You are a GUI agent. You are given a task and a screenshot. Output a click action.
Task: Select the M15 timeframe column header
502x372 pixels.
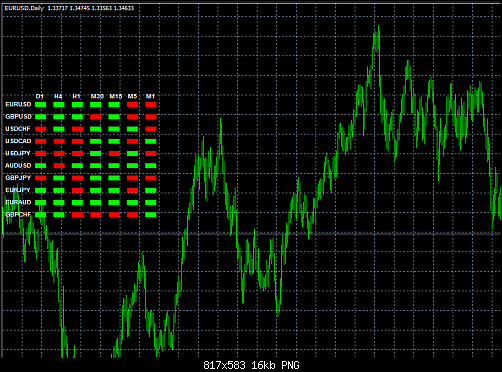pos(115,96)
